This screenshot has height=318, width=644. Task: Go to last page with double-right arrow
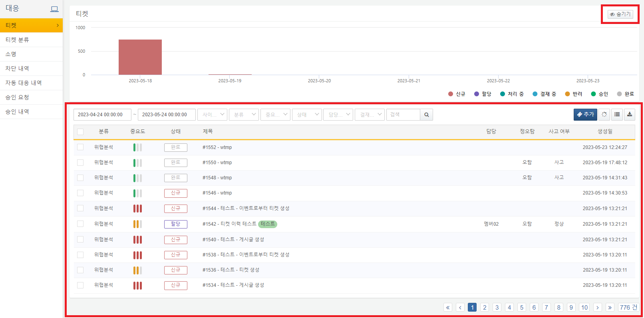click(x=610, y=307)
